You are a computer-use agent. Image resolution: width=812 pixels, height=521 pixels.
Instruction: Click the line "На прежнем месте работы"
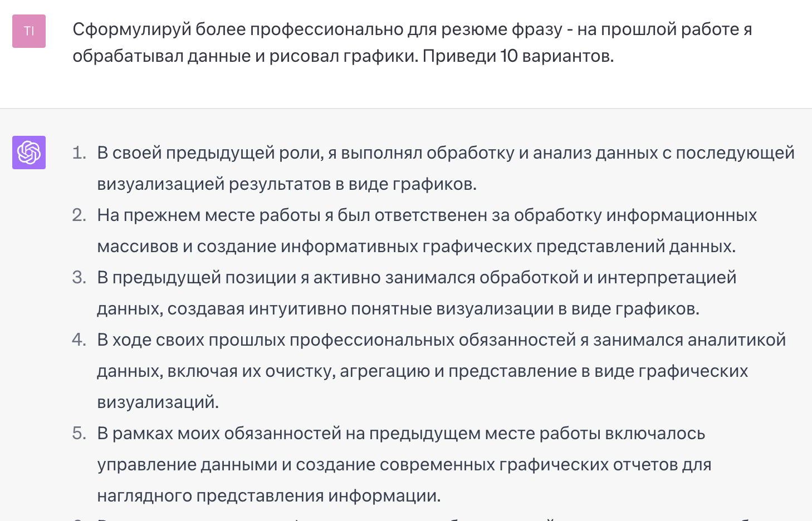tap(427, 215)
